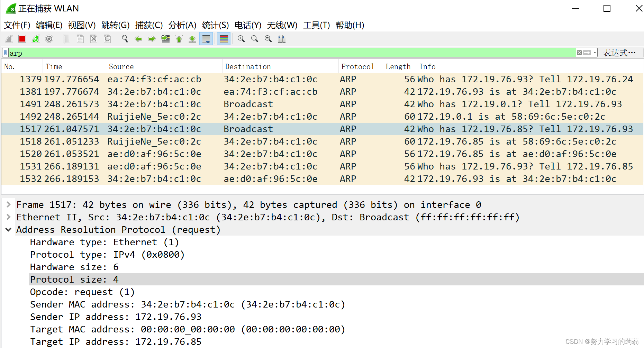Open capture options gear icon

pos(49,39)
